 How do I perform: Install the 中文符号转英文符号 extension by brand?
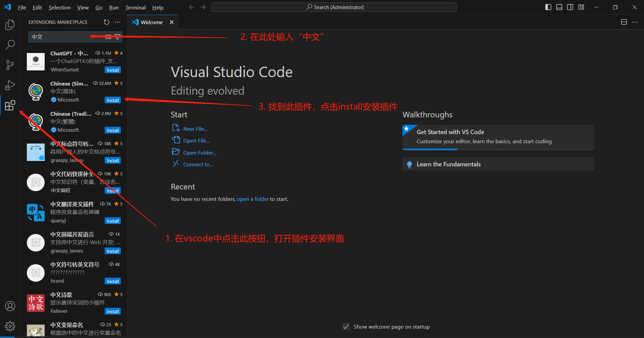tap(113, 281)
